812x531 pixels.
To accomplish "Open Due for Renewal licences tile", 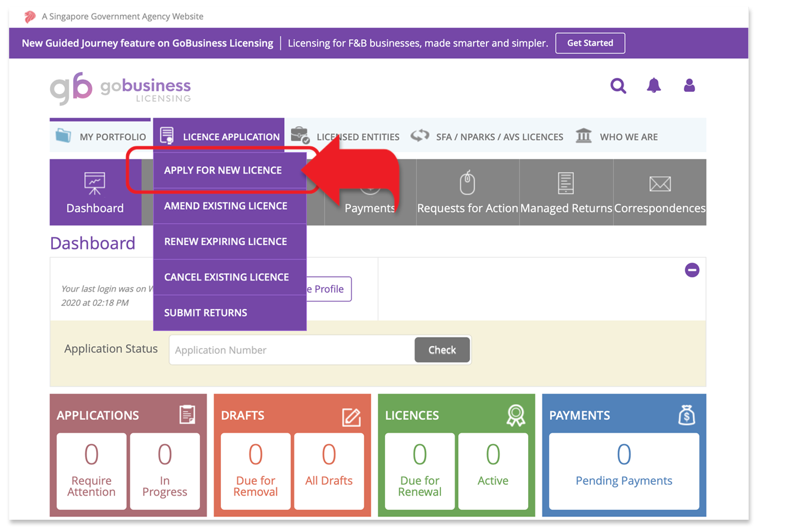I will click(x=420, y=471).
